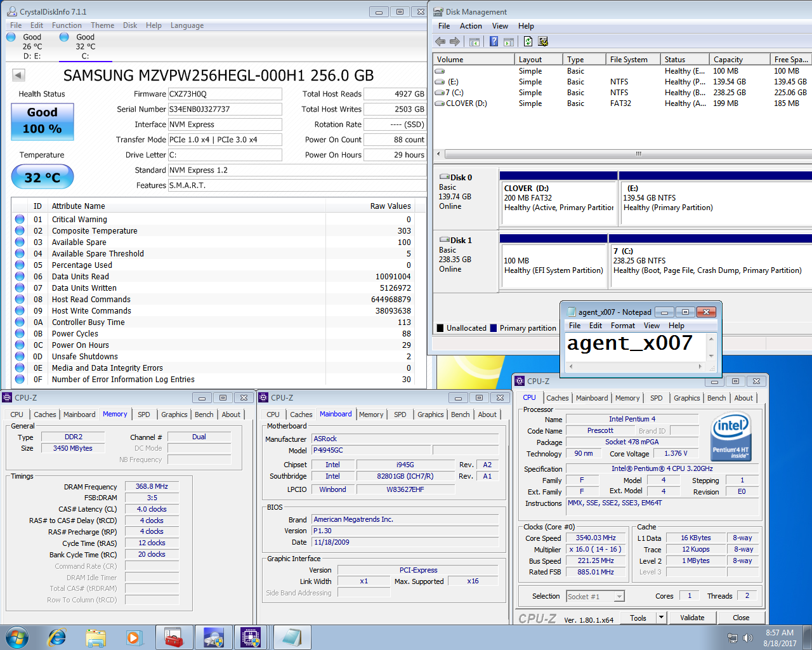Open the Format menu in Notepad
This screenshot has height=650, width=812.
tap(623, 326)
